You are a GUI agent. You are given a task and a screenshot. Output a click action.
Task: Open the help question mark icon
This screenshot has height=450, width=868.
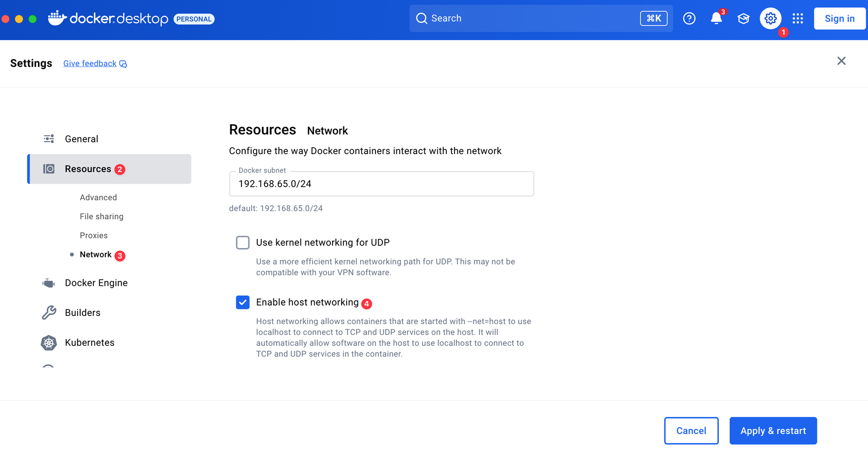click(689, 18)
